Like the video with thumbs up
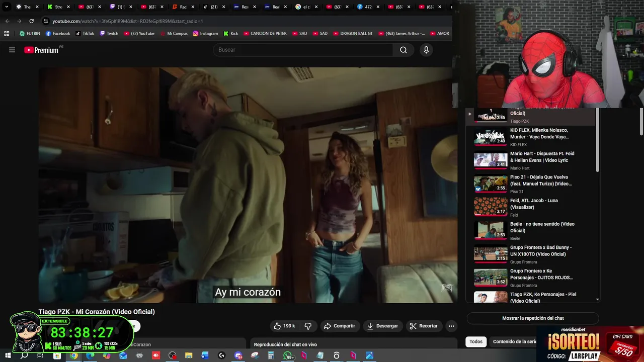Viewport: 644px width, 362px height. click(x=284, y=326)
